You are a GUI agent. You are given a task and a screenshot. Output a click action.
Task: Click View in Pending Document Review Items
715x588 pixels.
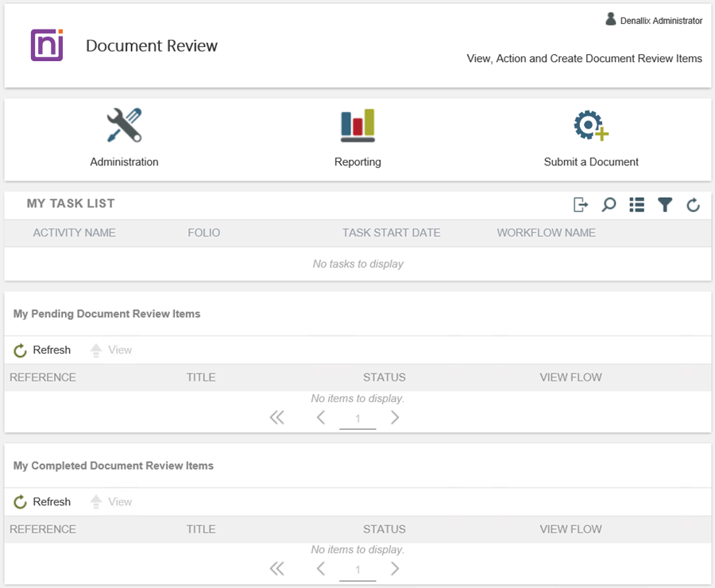point(111,350)
